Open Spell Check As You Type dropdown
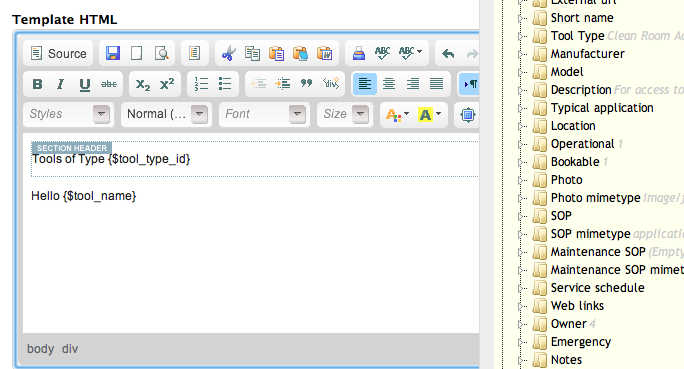 [410, 53]
